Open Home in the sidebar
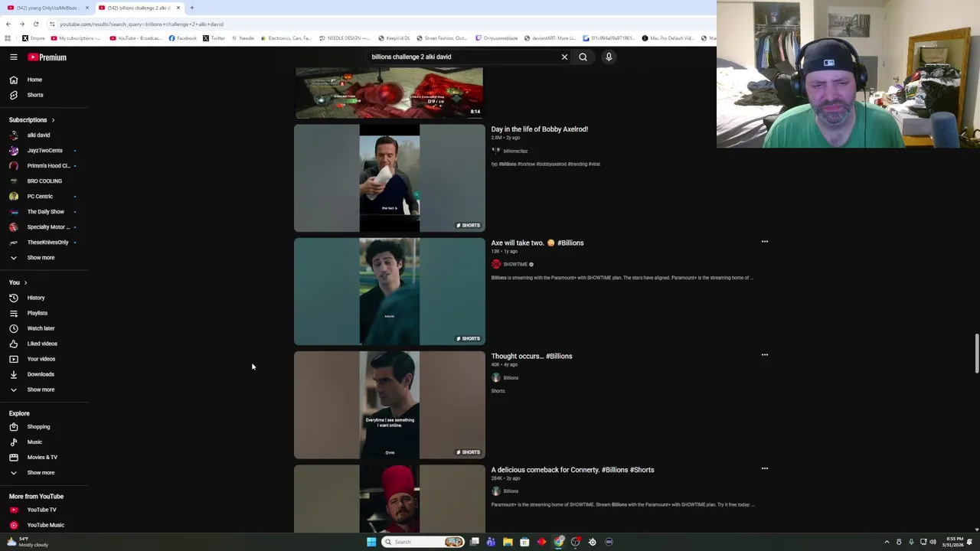The width and height of the screenshot is (980, 551). 34,80
